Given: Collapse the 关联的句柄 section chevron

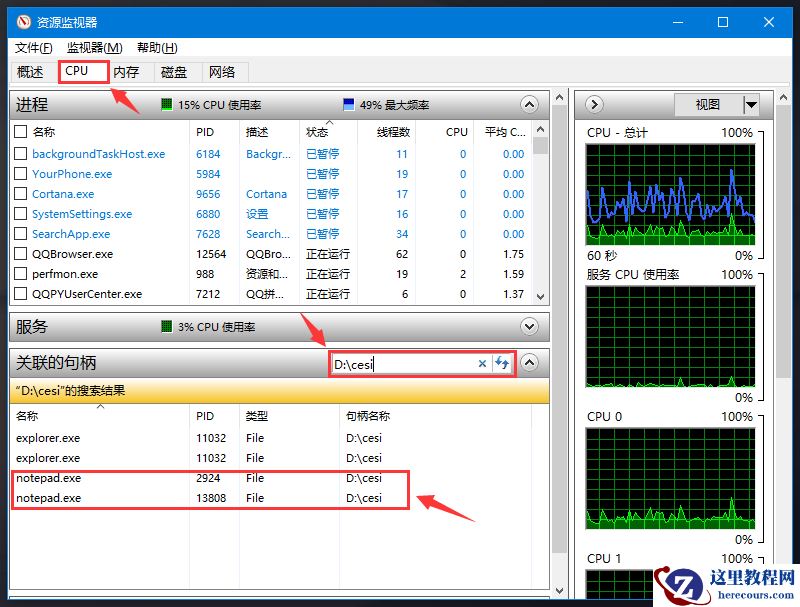Looking at the screenshot, I should point(529,363).
